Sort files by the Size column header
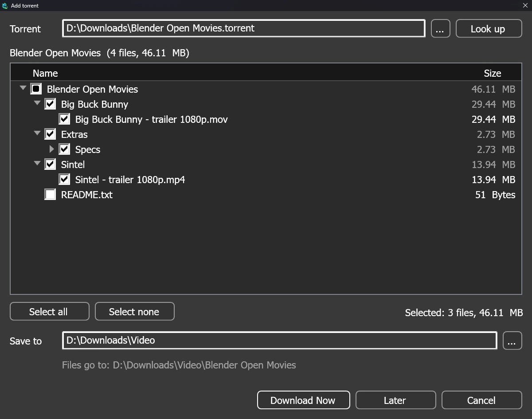 [x=493, y=73]
